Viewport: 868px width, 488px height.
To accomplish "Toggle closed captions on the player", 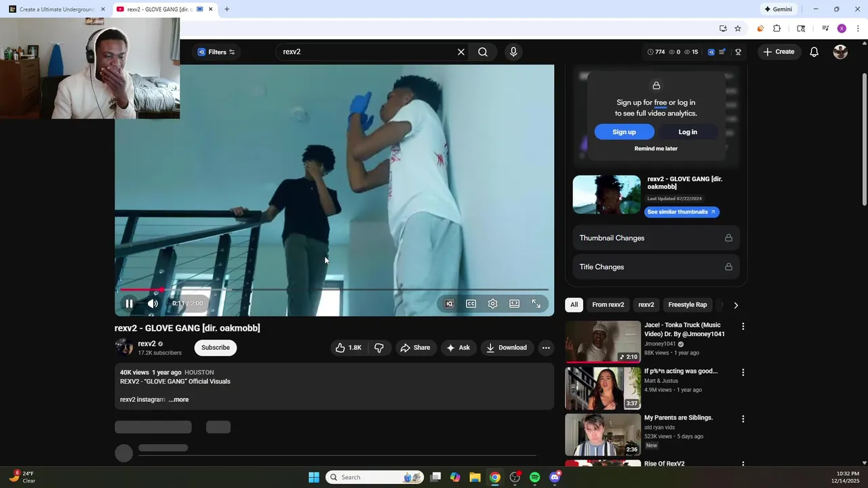I will click(x=471, y=304).
